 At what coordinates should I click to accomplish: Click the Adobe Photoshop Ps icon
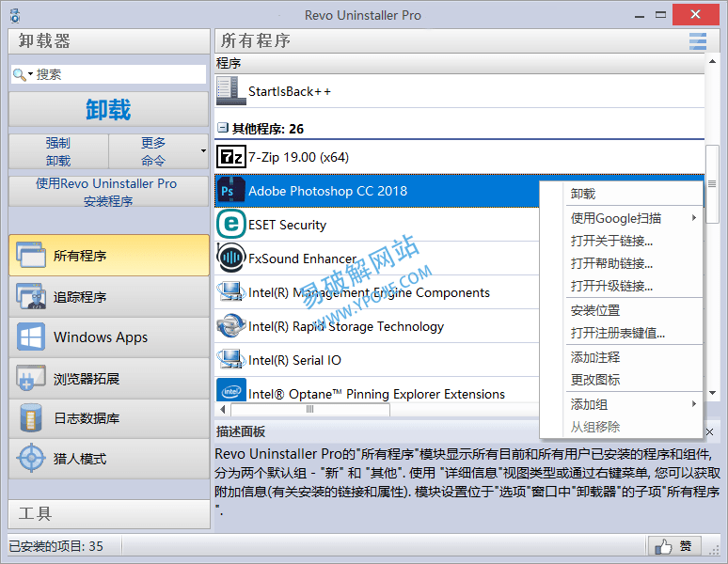pyautogui.click(x=230, y=191)
